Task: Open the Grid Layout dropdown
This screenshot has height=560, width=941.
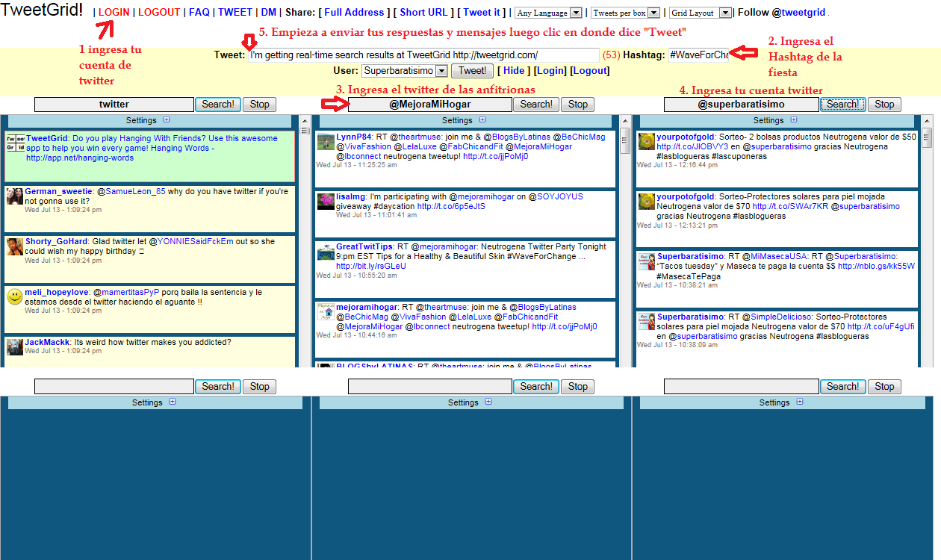Action: coord(700,13)
